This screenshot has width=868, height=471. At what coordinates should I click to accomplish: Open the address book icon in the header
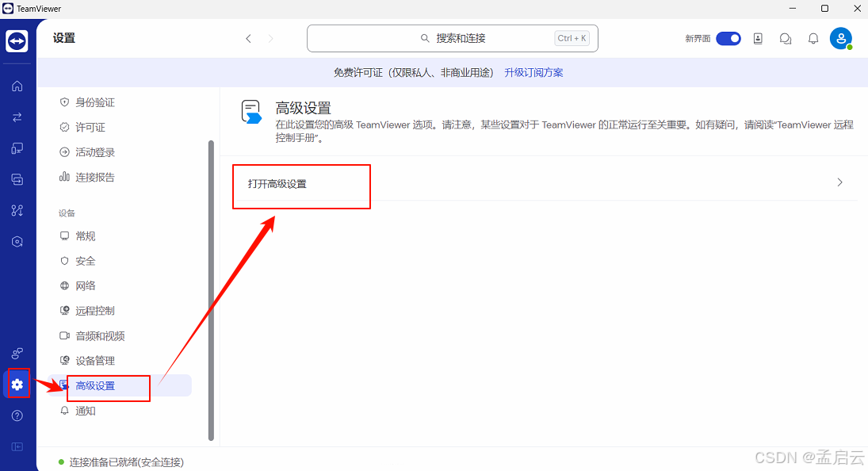(758, 38)
